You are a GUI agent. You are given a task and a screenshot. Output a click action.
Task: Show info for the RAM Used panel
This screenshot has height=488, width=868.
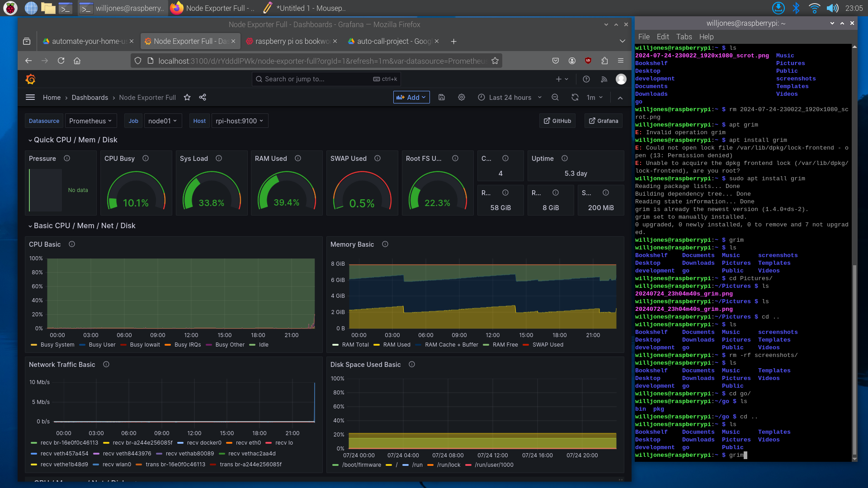(x=298, y=158)
